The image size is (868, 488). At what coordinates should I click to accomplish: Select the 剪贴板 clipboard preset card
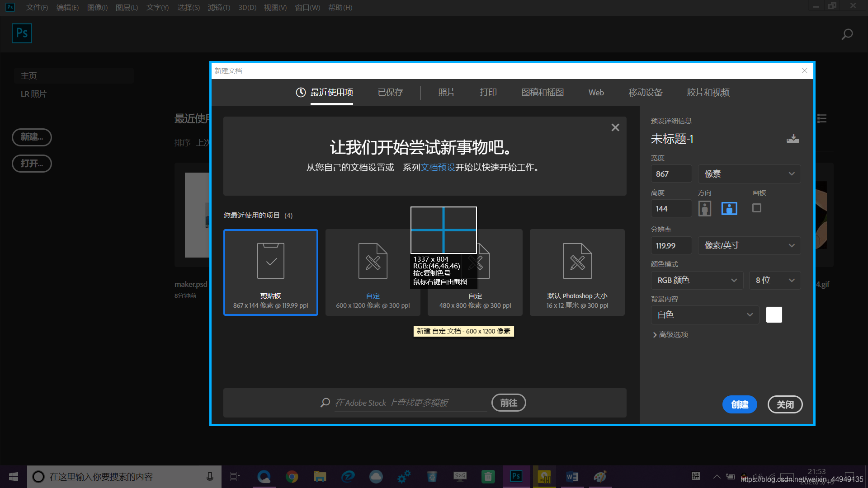(x=271, y=272)
